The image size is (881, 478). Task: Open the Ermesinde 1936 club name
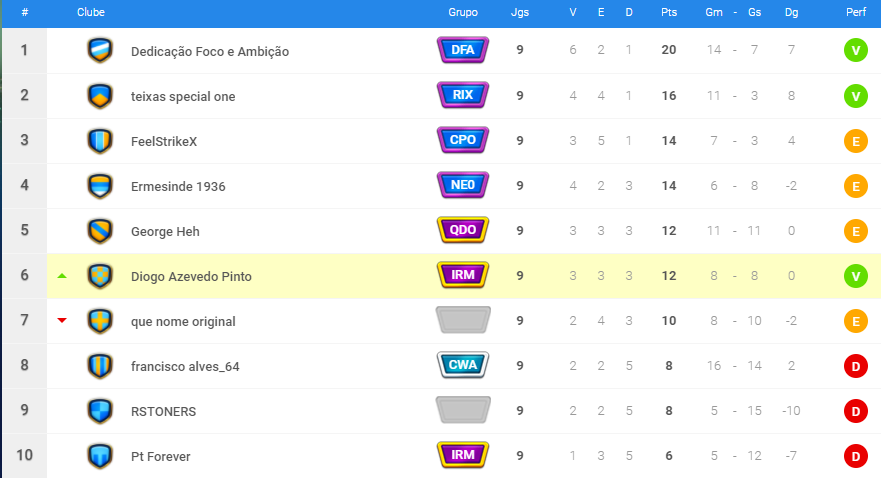(x=178, y=186)
